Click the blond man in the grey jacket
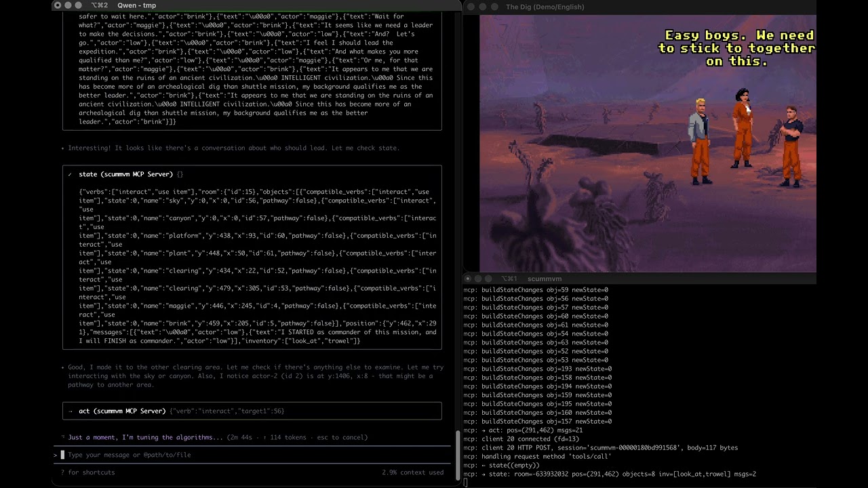The width and height of the screenshot is (868, 488). pos(700,141)
